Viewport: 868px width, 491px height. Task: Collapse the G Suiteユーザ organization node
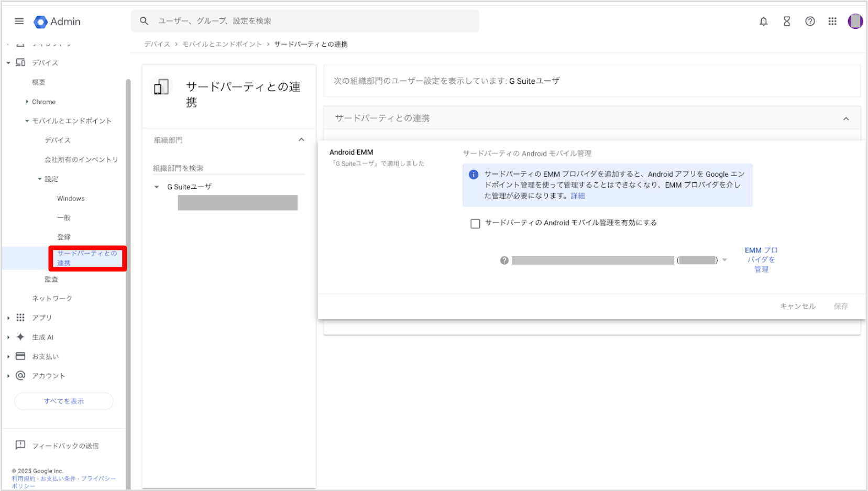(x=157, y=187)
